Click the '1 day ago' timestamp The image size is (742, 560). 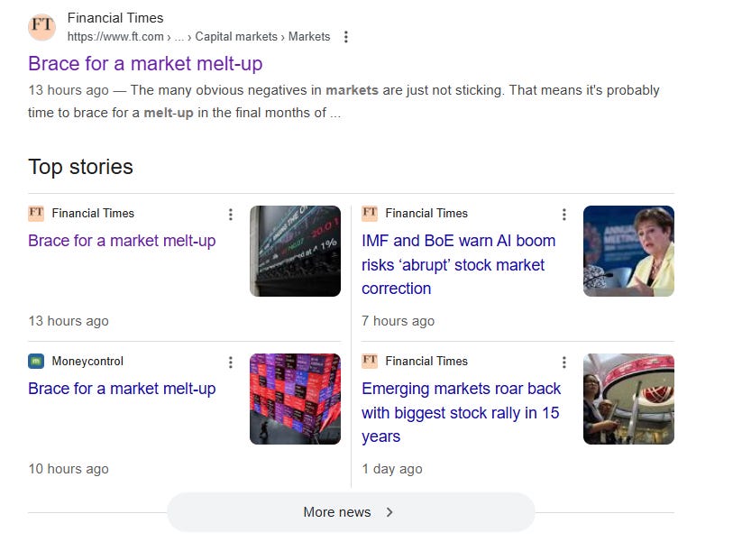[x=392, y=469]
